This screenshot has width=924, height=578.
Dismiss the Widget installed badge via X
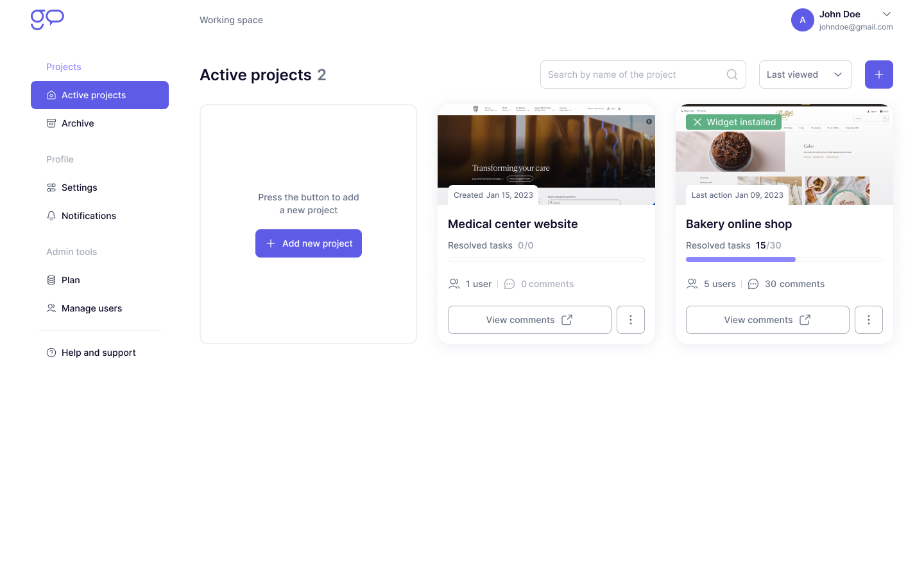[697, 122]
